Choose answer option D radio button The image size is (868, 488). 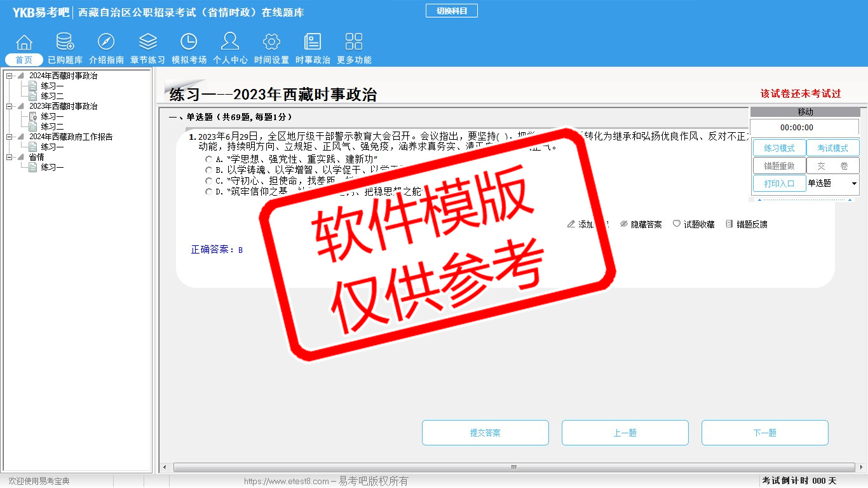coord(209,191)
